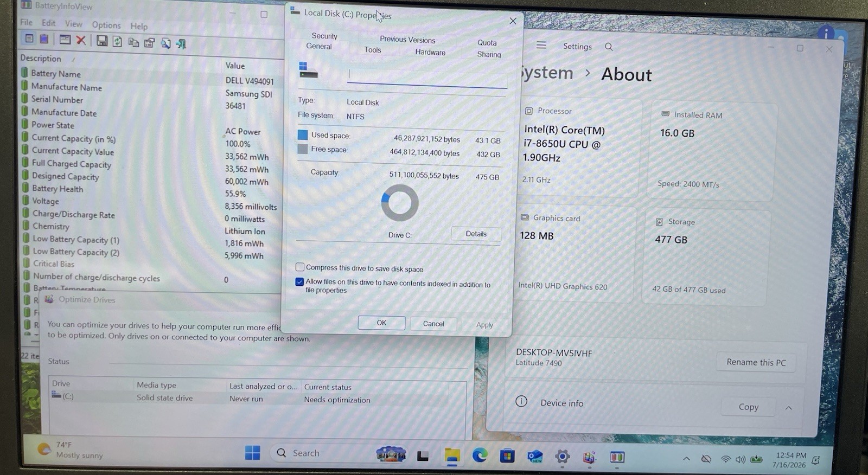The image size is (868, 475).
Task: Click the Details button under Drive C
Action: (476, 234)
